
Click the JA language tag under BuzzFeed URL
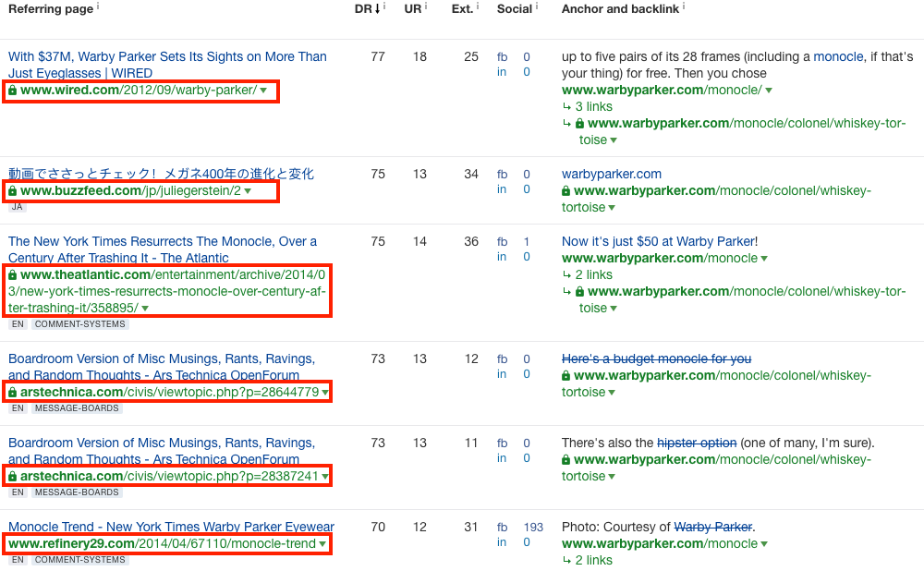click(x=17, y=207)
